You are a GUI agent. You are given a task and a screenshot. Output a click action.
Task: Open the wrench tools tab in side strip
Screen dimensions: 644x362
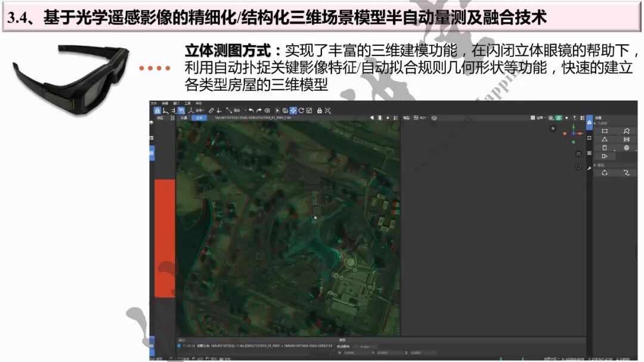[589, 168]
